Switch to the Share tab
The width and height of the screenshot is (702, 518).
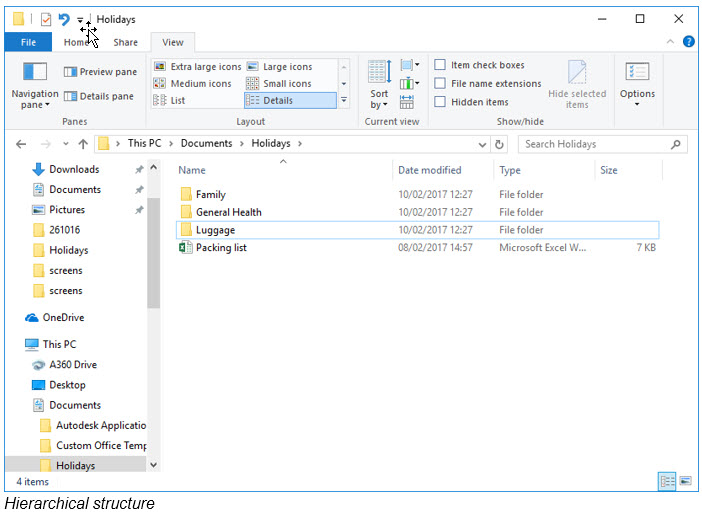click(x=126, y=42)
